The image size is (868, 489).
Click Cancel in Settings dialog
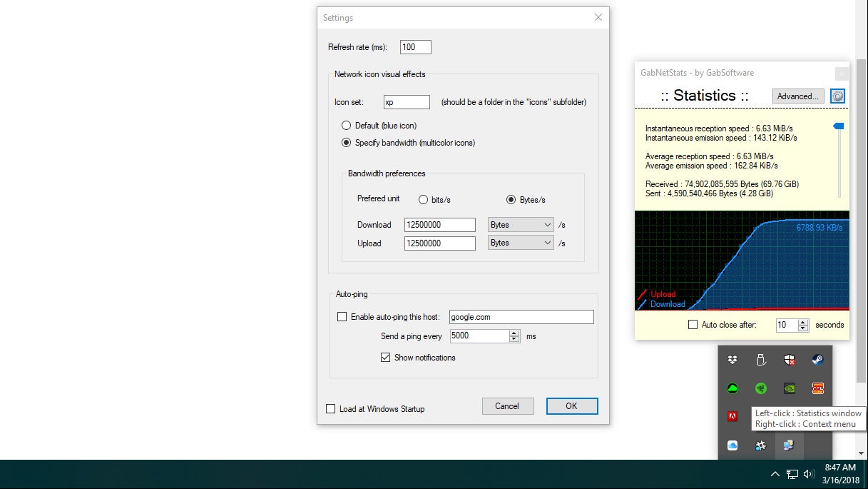(507, 406)
